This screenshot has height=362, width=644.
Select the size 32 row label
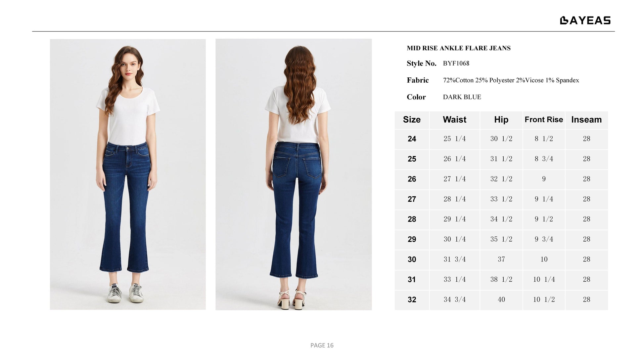[412, 300]
